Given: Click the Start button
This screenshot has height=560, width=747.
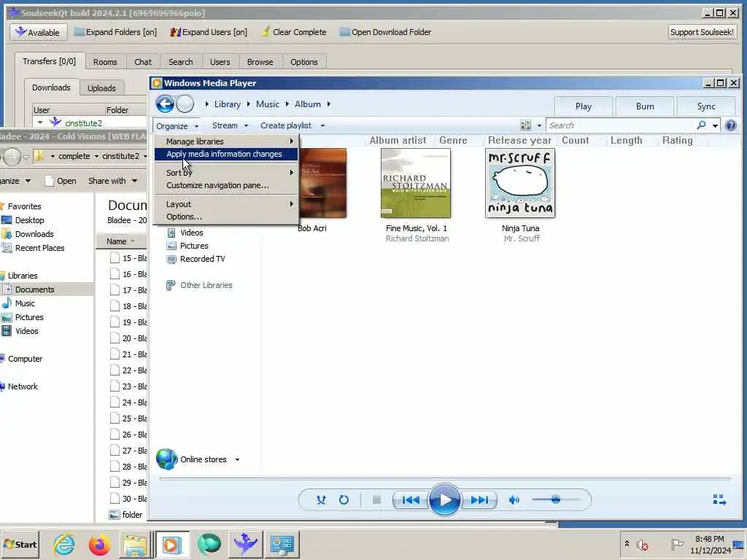Looking at the screenshot, I should click(x=20, y=544).
